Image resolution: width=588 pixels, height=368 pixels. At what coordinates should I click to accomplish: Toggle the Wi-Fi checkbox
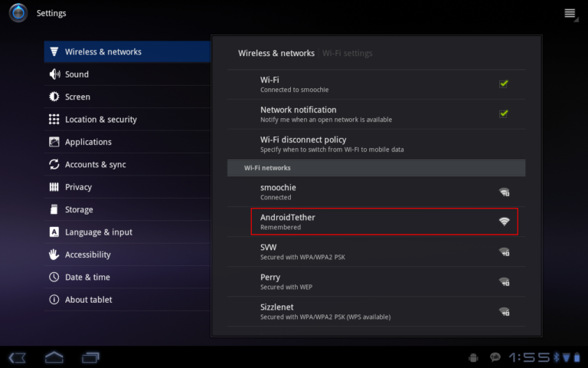coord(504,84)
